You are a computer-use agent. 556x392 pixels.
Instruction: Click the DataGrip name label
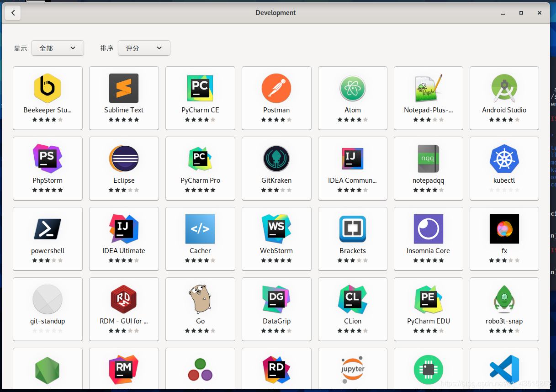[x=276, y=321]
